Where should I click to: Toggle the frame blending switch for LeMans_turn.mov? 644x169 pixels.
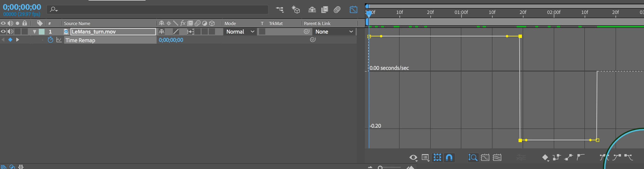(x=190, y=32)
